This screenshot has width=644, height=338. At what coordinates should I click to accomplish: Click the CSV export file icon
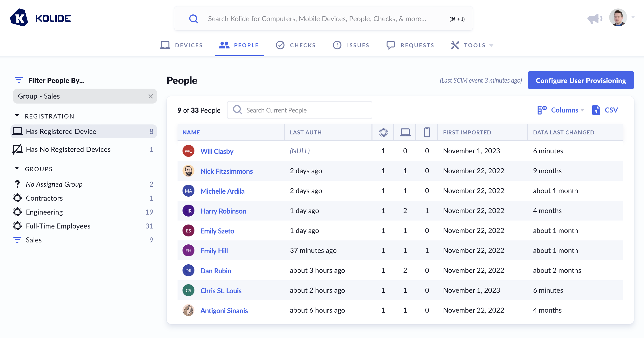pos(596,110)
